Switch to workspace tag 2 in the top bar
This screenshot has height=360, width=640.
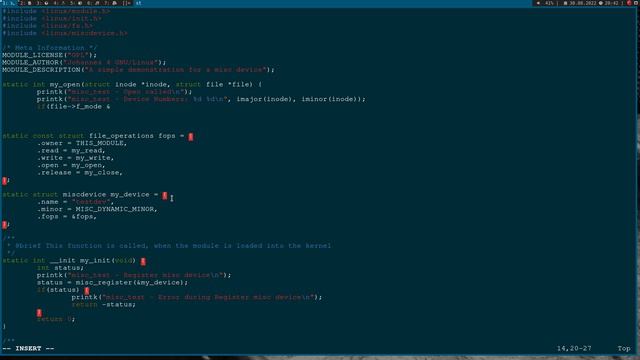pos(25,3)
